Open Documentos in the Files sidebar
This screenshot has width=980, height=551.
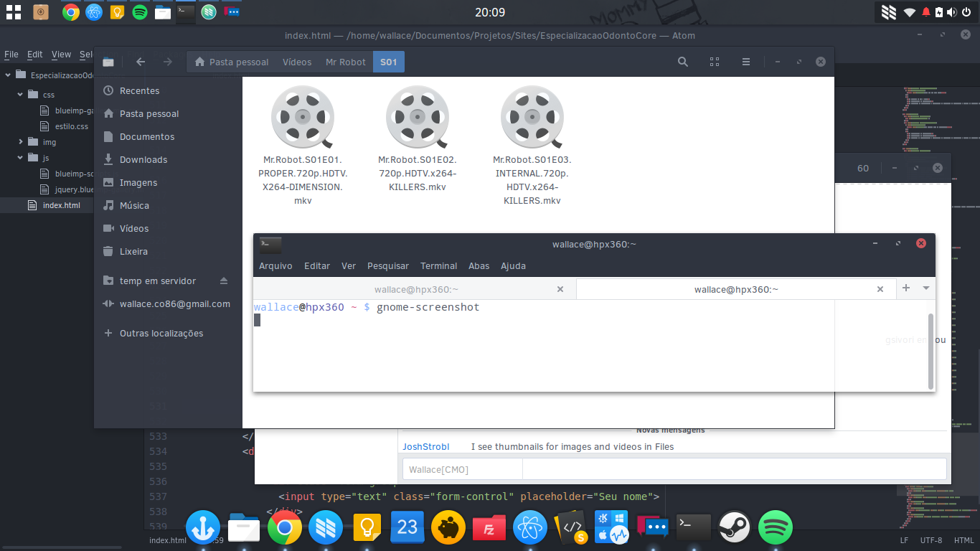168,136
